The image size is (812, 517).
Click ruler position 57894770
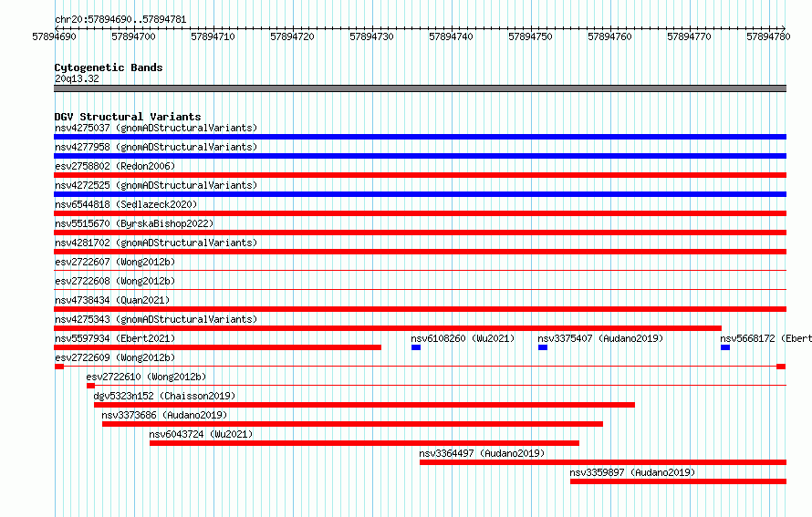point(689,36)
